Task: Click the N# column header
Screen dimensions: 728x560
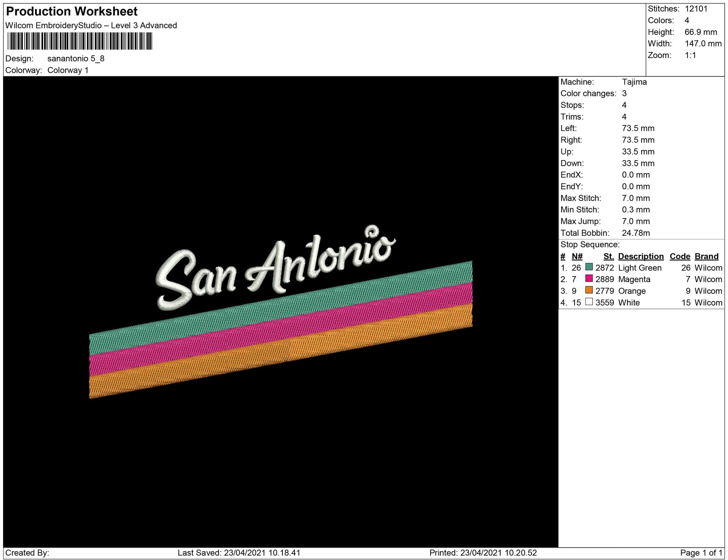Action: click(577, 256)
